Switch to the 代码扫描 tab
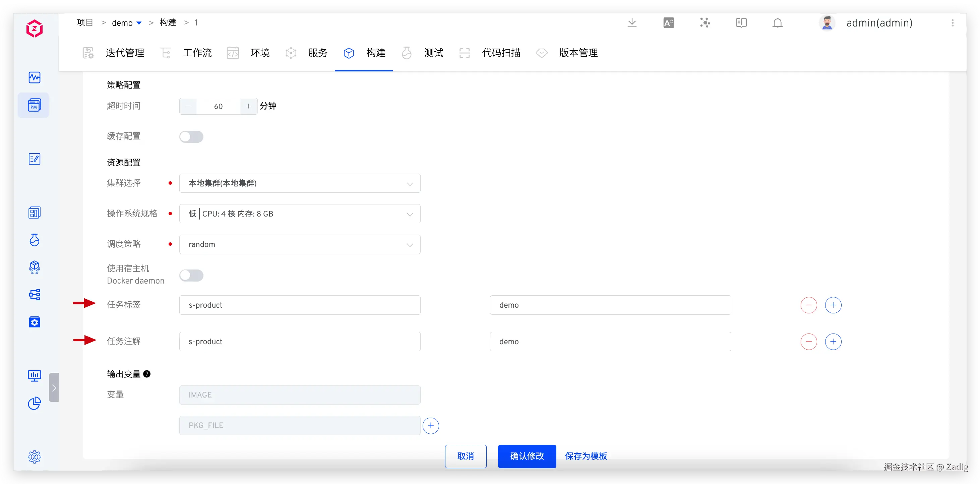The height and width of the screenshot is (484, 980). (x=501, y=53)
